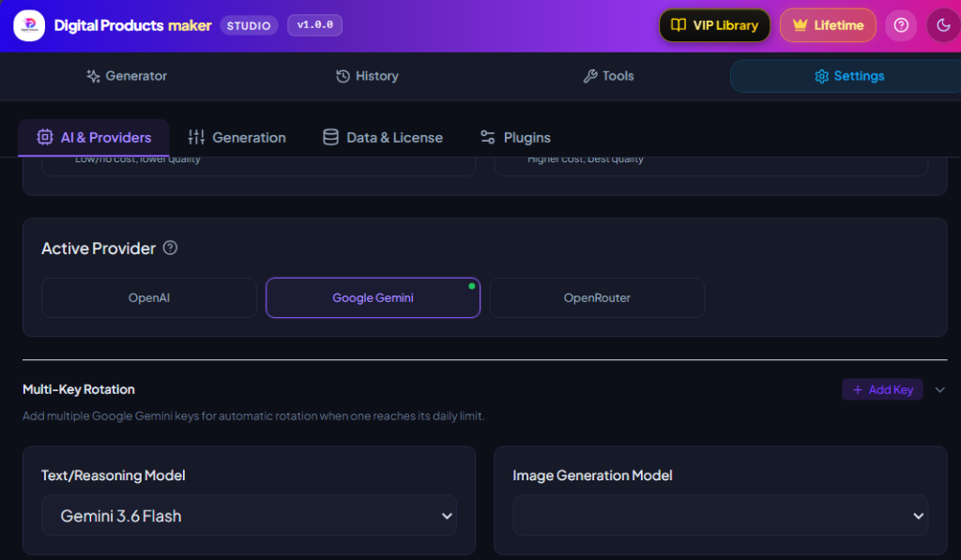Open the VIP Library button
The width and height of the screenshot is (961, 560).
click(714, 25)
